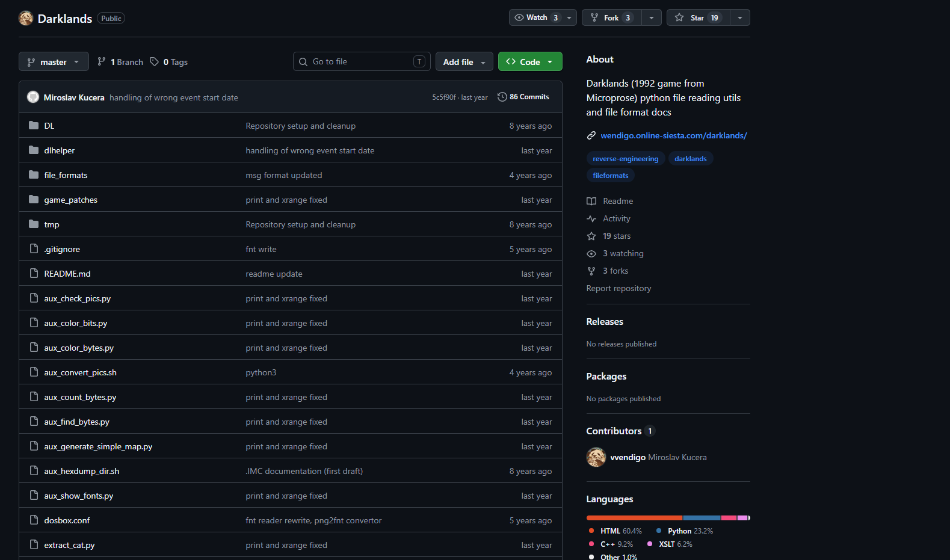Open the aux_generate_simple_map.py file

coord(98,446)
